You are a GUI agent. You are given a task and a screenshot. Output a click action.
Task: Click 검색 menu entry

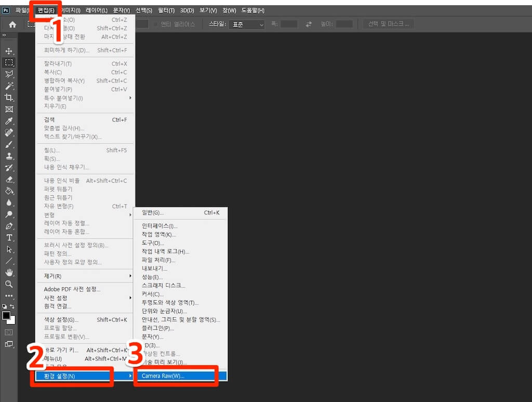tap(85, 120)
